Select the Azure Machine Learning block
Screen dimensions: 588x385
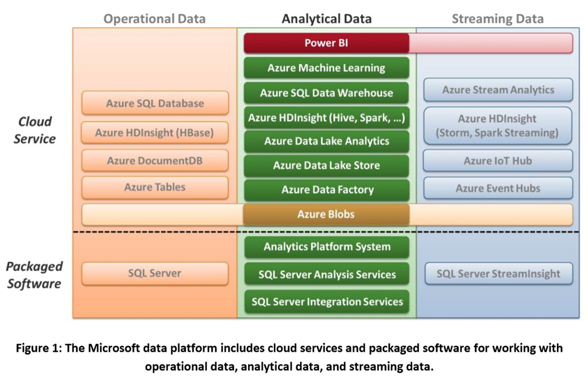tap(326, 68)
